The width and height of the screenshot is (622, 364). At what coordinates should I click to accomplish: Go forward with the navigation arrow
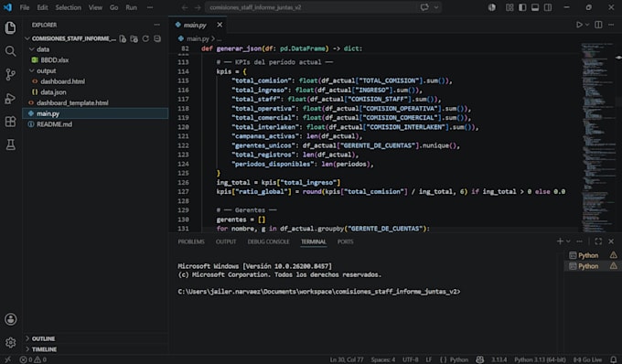198,7
